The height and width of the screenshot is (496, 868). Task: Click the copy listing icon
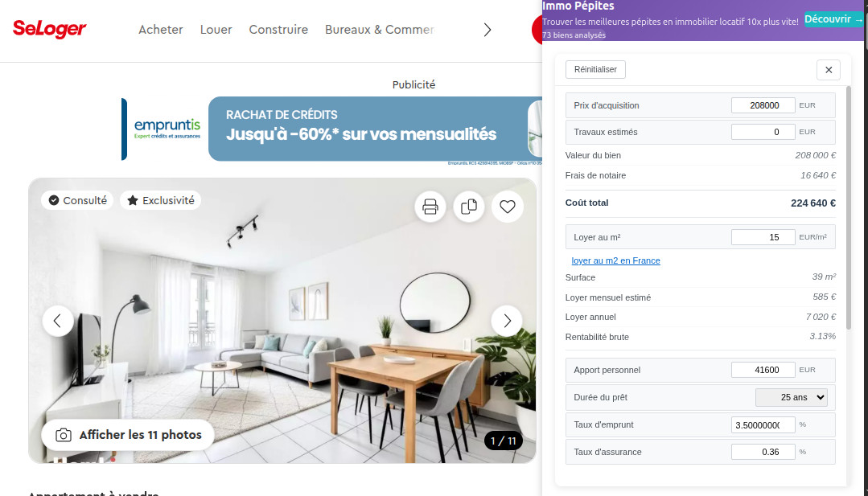coord(469,207)
